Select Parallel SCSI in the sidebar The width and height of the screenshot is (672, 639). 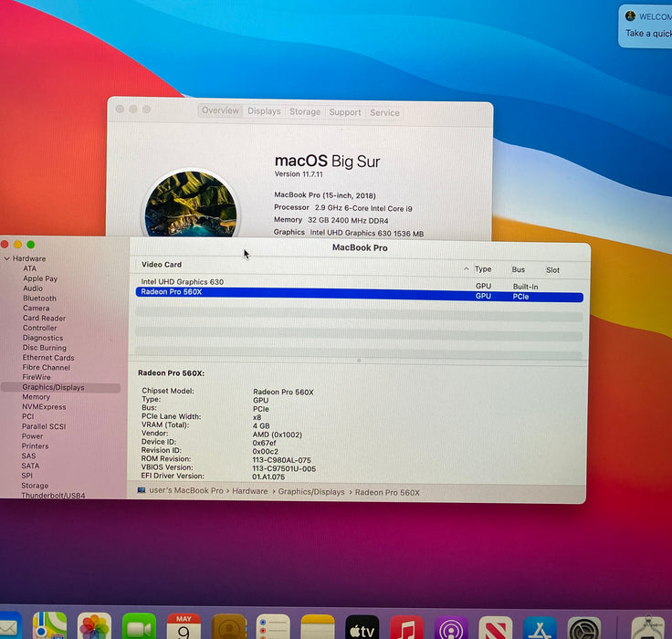[x=44, y=426]
